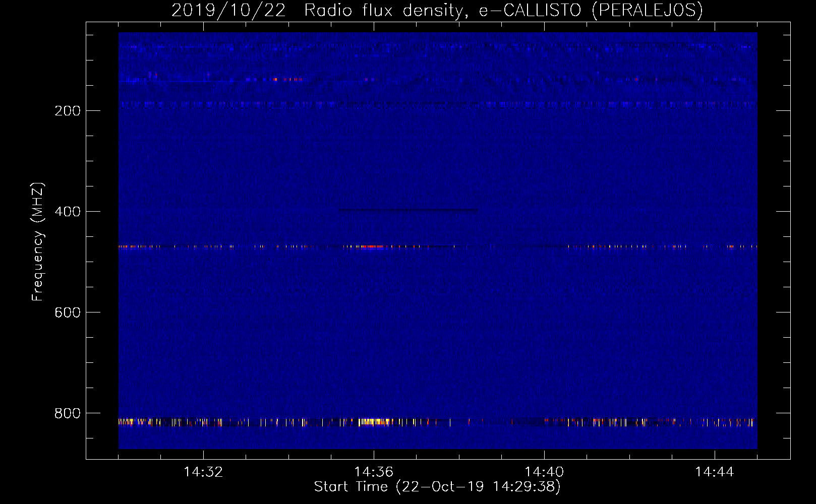Click the 14:44 time tick label
Viewport: 816px width, 504px height.
pyautogui.click(x=715, y=472)
